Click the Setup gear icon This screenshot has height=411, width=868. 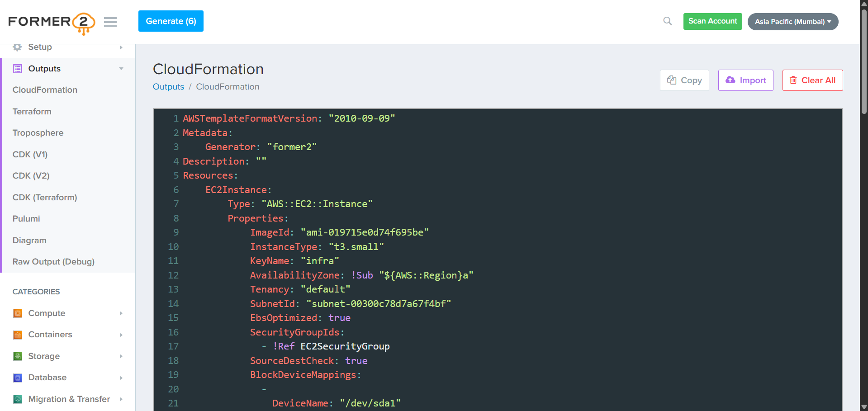pyautogui.click(x=17, y=47)
